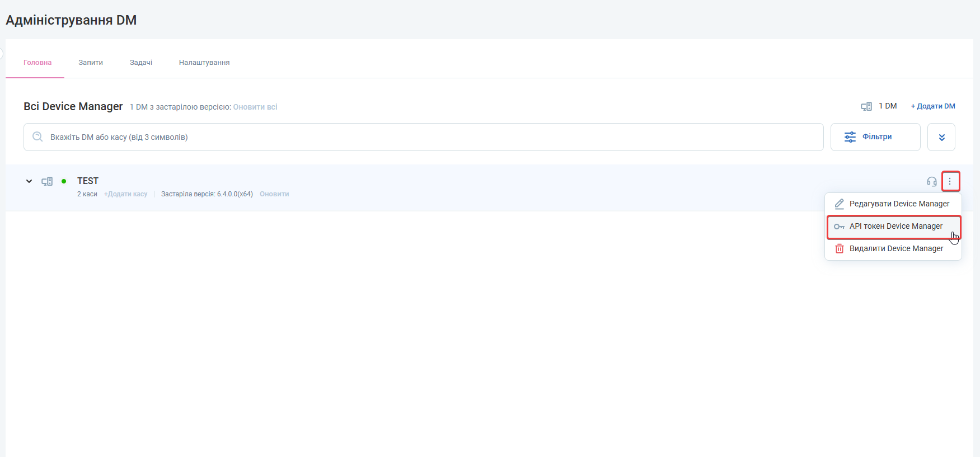Image resolution: width=980 pixels, height=457 pixels.
Task: Click the '2 каси' text
Action: pos(87,194)
